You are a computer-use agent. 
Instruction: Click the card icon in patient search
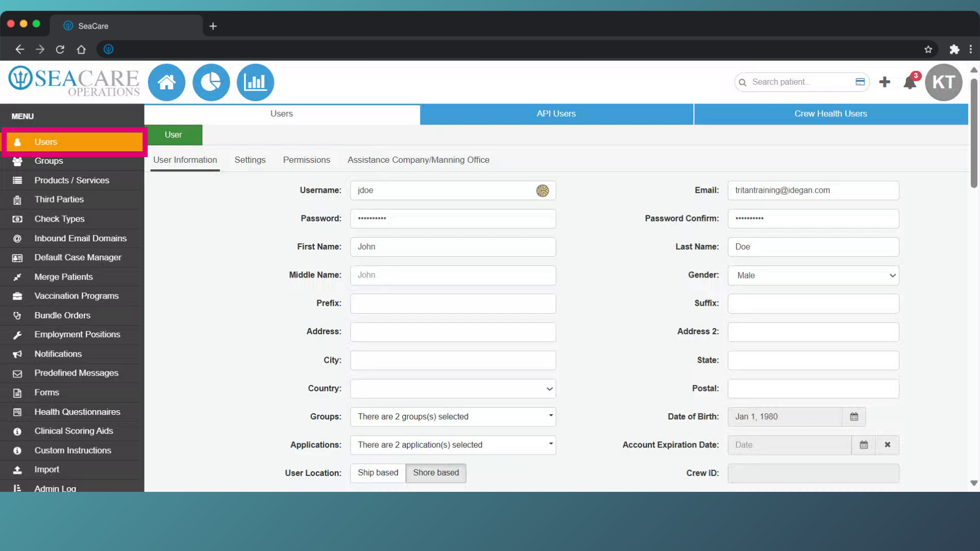(860, 82)
